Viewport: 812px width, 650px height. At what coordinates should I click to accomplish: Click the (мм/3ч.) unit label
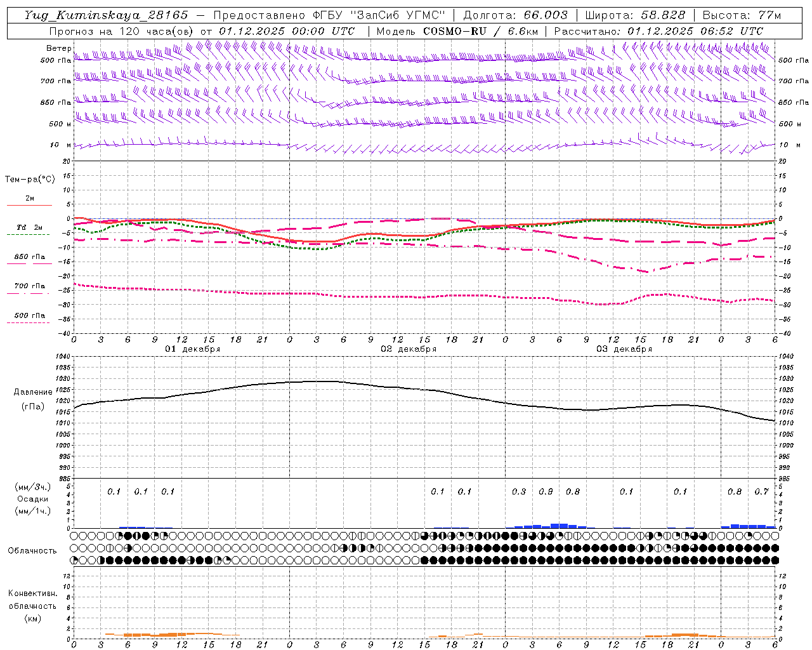pyautogui.click(x=32, y=487)
